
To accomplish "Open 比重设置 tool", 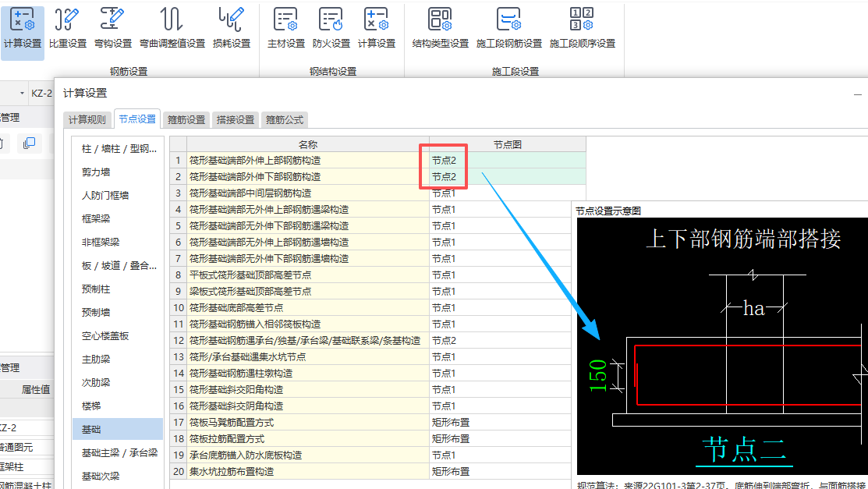I will point(68,29).
